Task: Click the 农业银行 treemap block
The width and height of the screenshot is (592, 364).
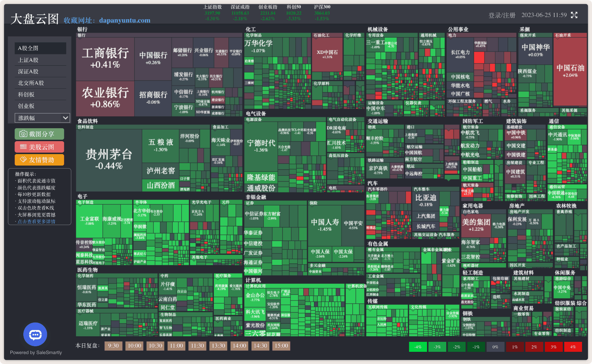Action: coord(105,98)
